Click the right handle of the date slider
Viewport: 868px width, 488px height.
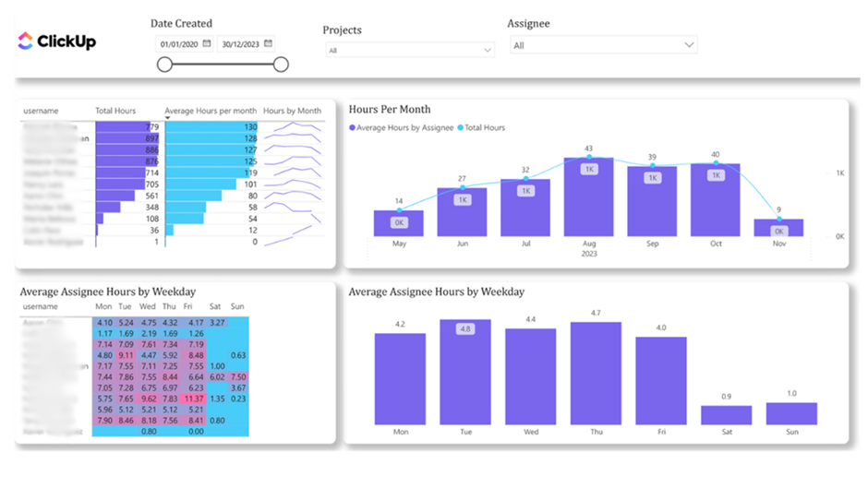tap(281, 65)
